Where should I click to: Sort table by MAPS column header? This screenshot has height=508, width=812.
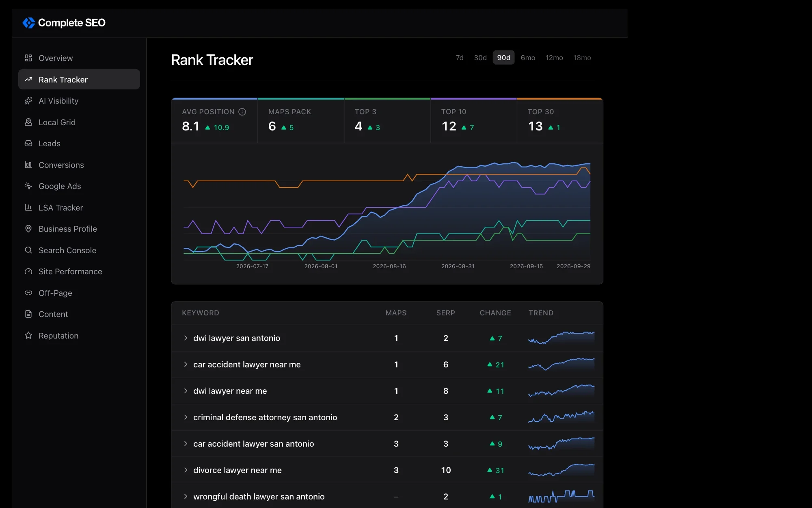pyautogui.click(x=396, y=313)
